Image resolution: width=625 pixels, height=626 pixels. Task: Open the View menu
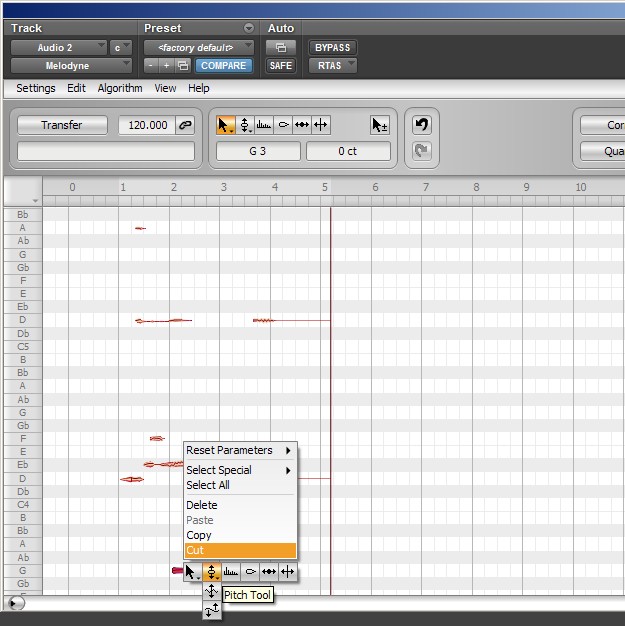tap(165, 88)
